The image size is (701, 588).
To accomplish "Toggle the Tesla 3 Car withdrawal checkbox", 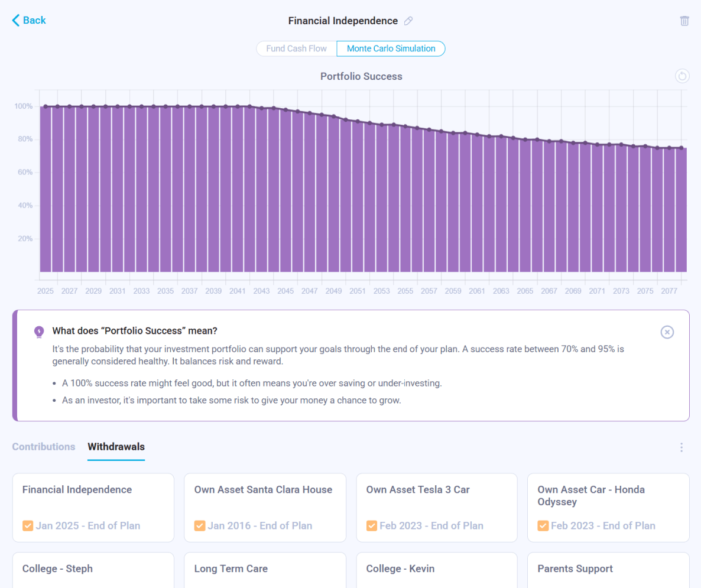I will [371, 525].
